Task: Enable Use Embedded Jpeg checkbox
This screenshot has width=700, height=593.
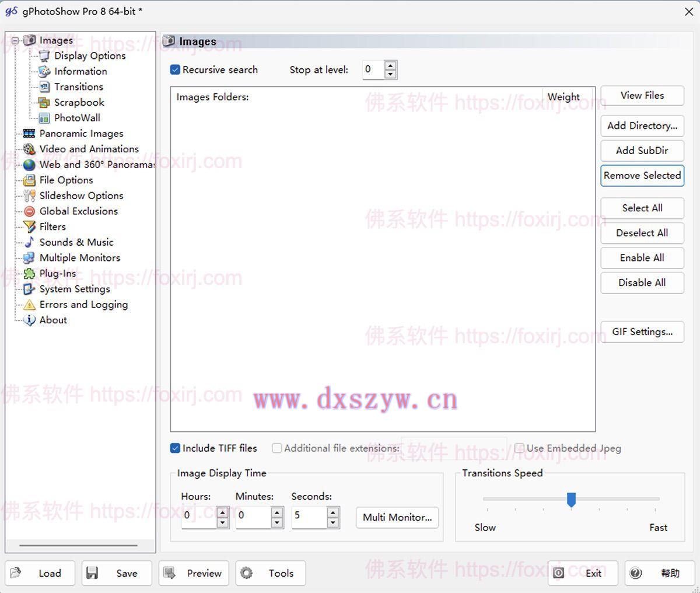Action: (x=519, y=448)
